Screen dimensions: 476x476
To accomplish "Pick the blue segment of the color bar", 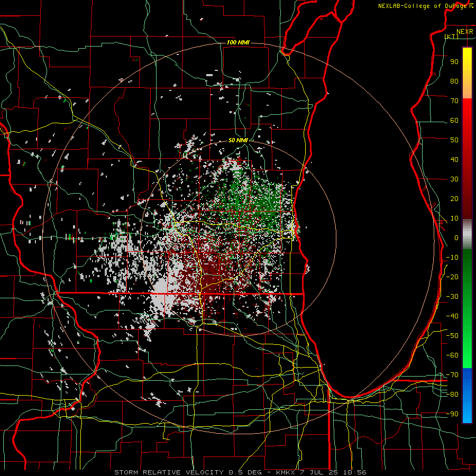I will (x=467, y=396).
